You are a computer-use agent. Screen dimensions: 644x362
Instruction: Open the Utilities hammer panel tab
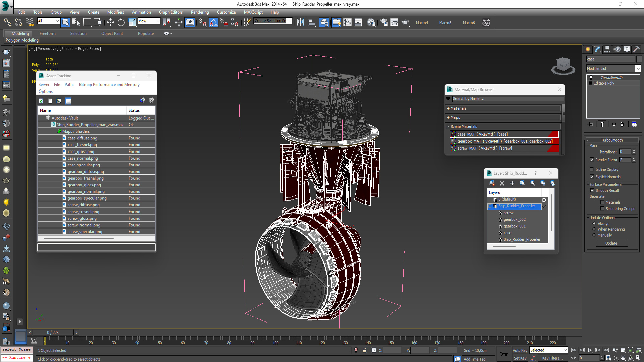(637, 49)
